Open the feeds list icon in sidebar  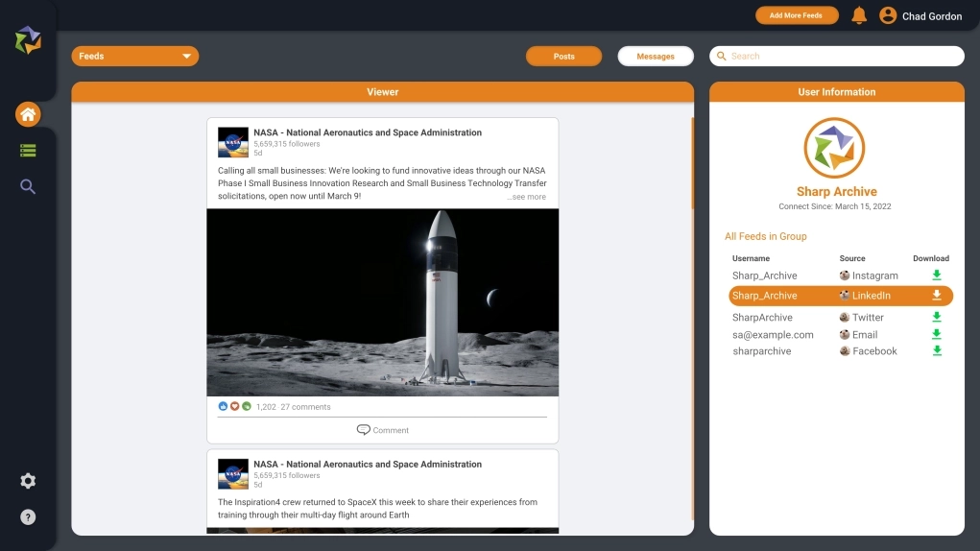point(28,151)
